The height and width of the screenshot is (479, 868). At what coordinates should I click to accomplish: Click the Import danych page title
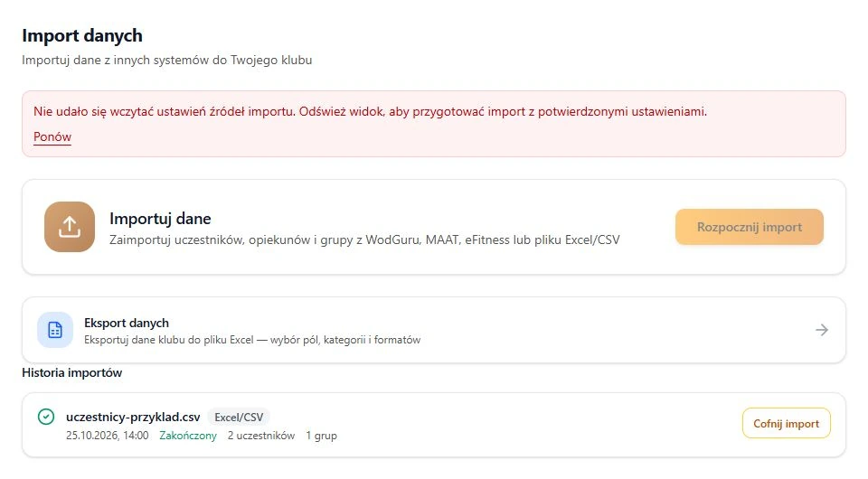(x=82, y=35)
